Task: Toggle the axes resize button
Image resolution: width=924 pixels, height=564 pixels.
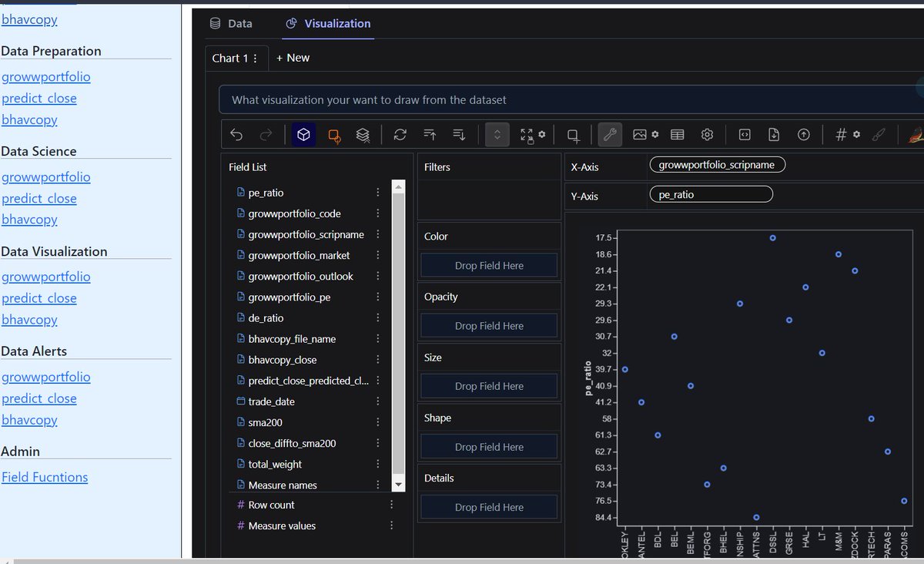Action: coord(497,135)
